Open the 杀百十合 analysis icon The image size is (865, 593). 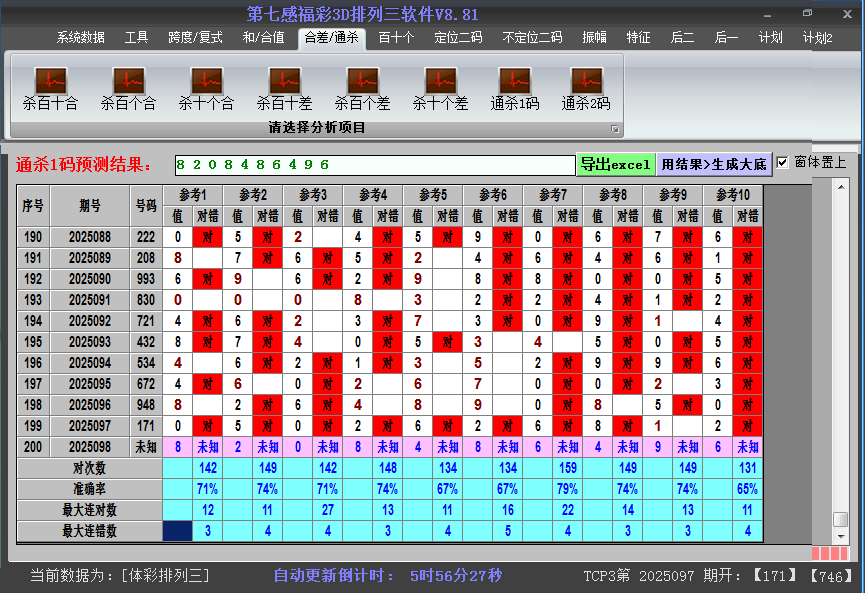click(x=51, y=88)
